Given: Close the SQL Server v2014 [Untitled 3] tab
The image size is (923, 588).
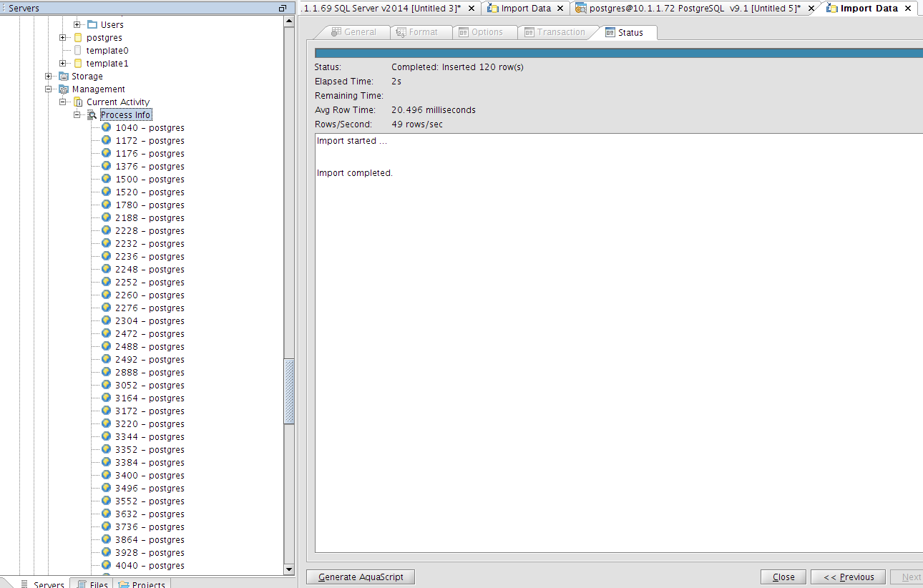Looking at the screenshot, I should 472,9.
